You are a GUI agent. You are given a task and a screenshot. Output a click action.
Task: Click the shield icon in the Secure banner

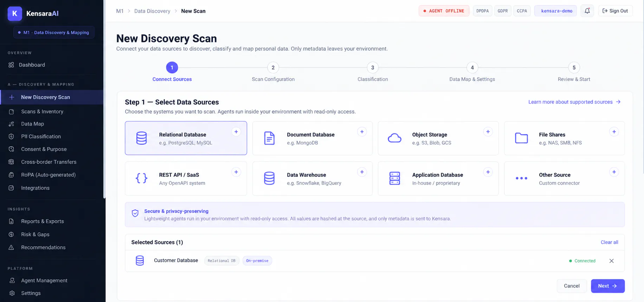pos(135,213)
